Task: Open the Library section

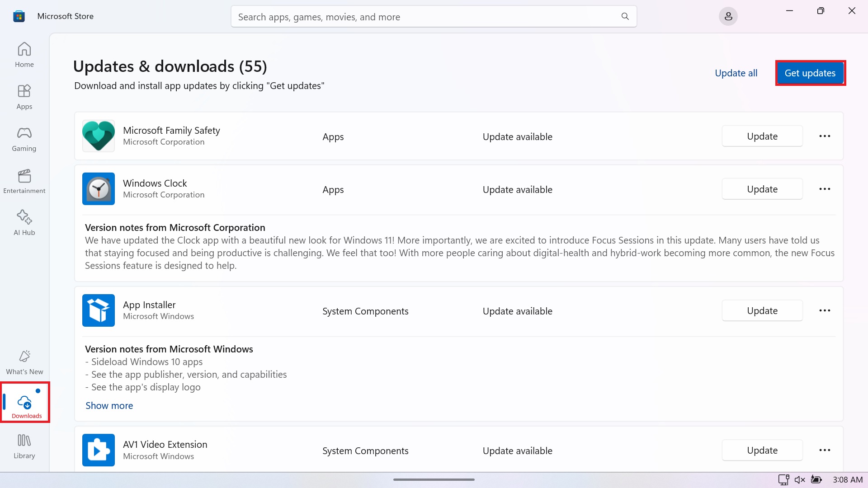Action: click(x=24, y=446)
